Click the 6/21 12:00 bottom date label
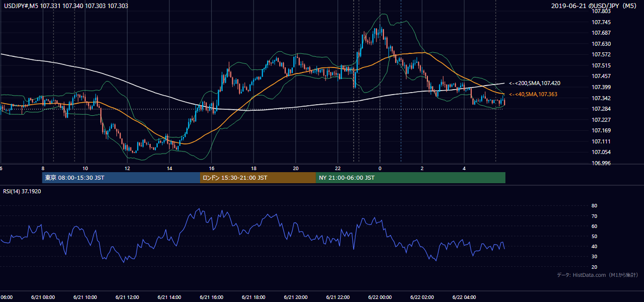This screenshot has height=302, width=644. 127,297
